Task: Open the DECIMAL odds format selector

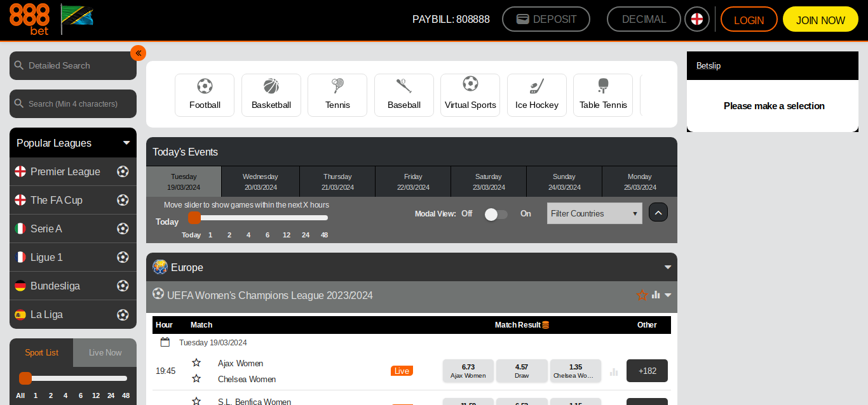Action: 644,19
